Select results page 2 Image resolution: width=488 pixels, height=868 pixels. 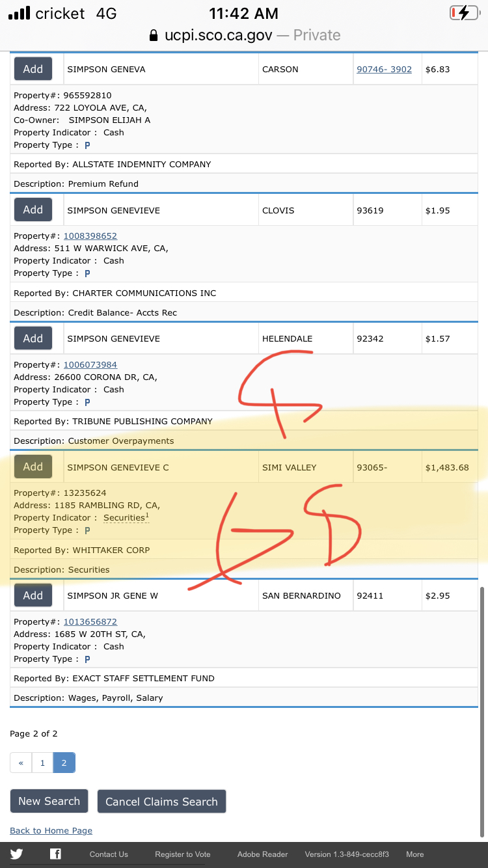pyautogui.click(x=64, y=763)
